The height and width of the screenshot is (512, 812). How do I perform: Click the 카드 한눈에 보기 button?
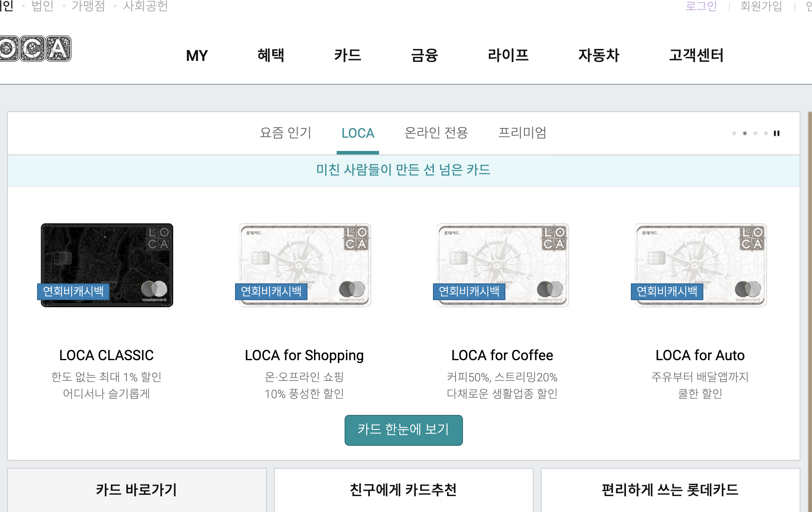tap(404, 430)
